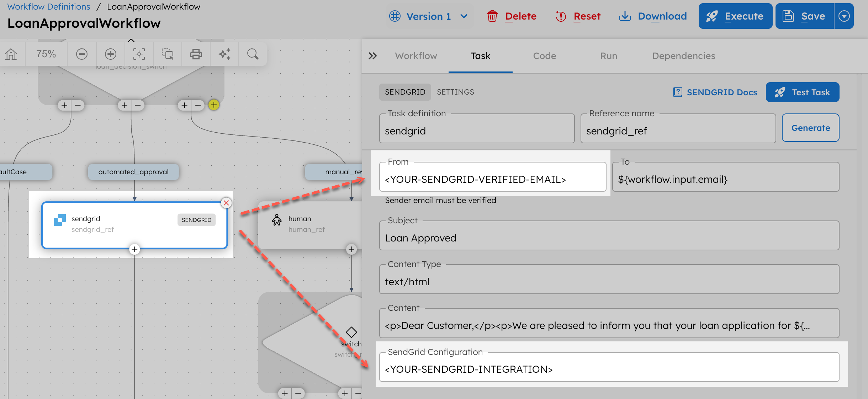Click the Save button
Viewport: 868px width, 399px height.
point(805,16)
